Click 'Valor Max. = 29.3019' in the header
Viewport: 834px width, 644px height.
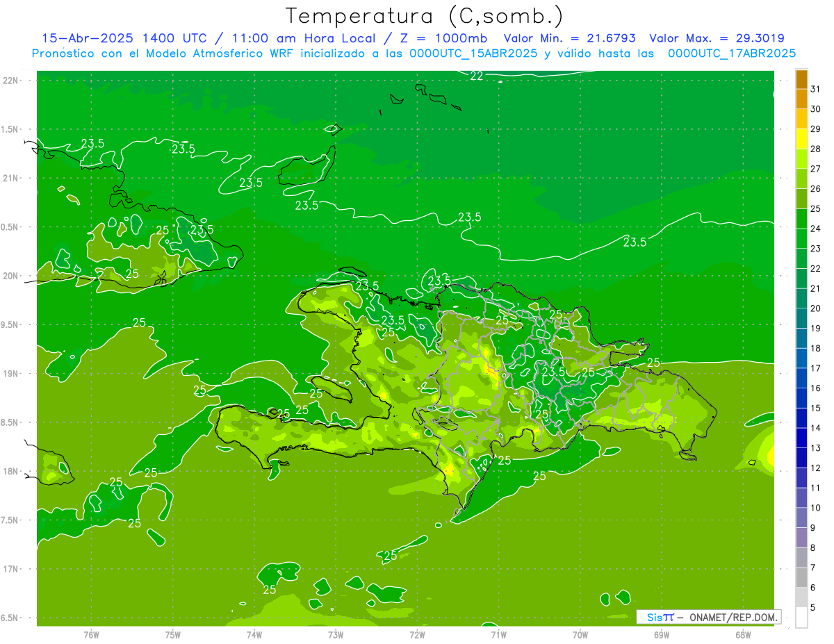(x=717, y=39)
